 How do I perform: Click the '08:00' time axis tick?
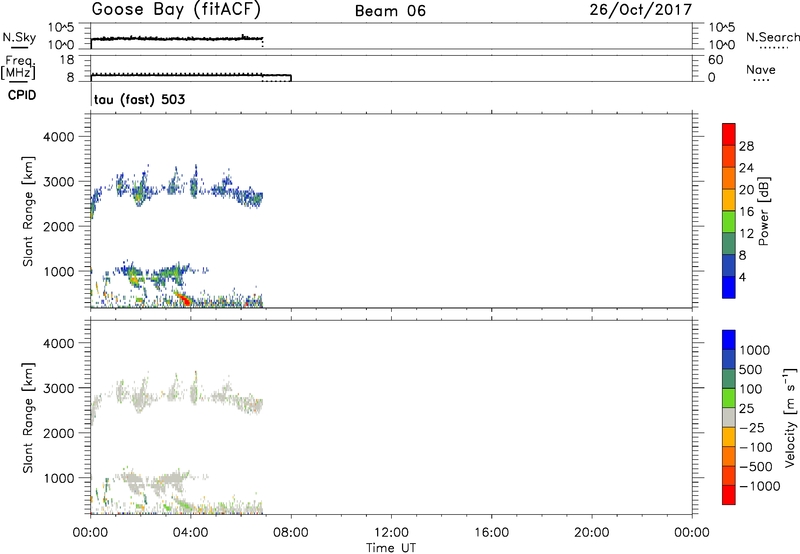click(x=291, y=533)
